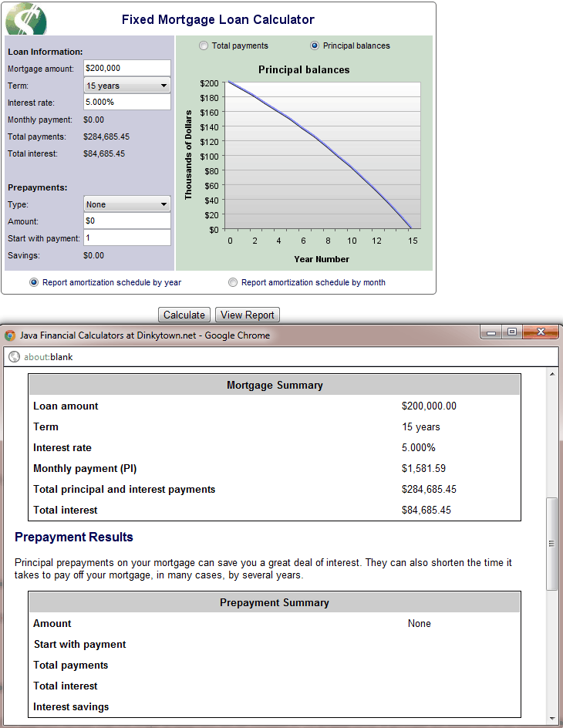Click the report Interest rate value 5.000%
This screenshot has height=728, width=563.
418,447
